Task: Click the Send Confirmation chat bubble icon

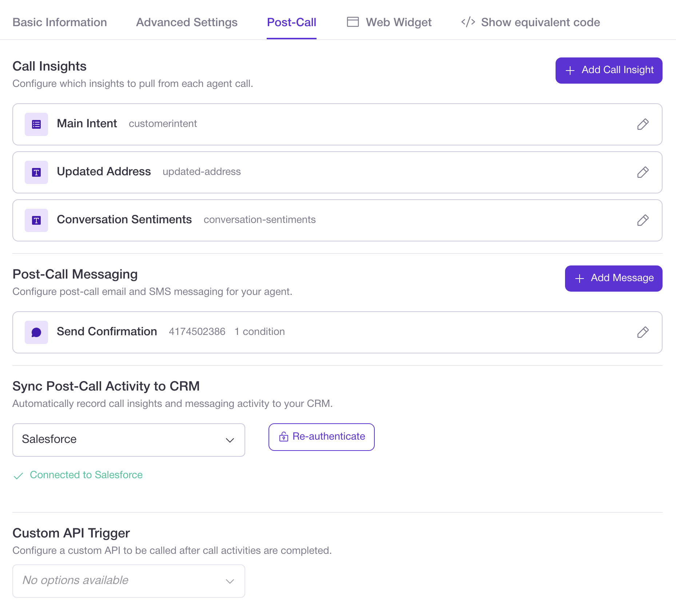Action: coord(36,332)
